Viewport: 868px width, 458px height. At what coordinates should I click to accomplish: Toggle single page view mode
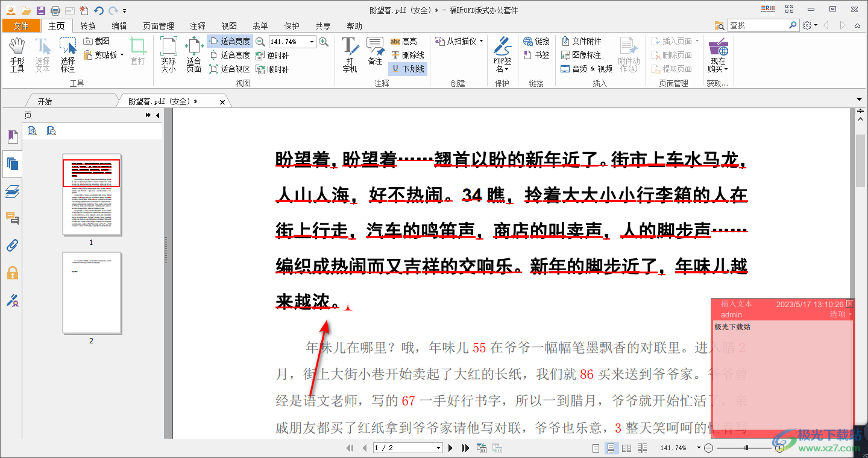596,448
